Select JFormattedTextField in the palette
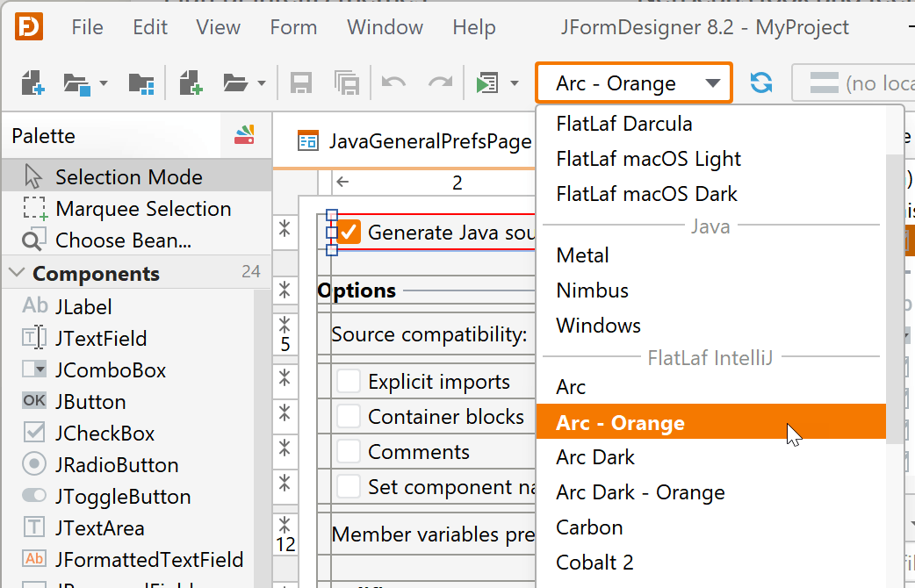Image resolution: width=915 pixels, height=588 pixels. pyautogui.click(x=128, y=559)
